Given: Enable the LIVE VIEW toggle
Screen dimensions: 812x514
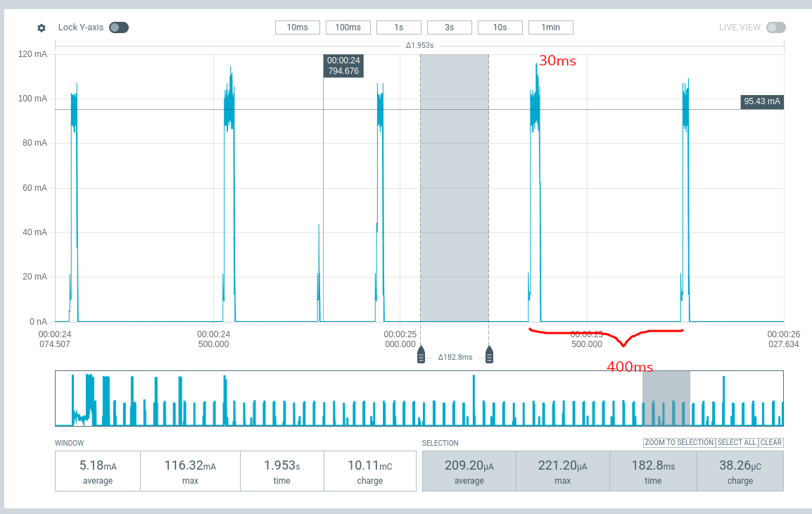Looking at the screenshot, I should (x=775, y=27).
